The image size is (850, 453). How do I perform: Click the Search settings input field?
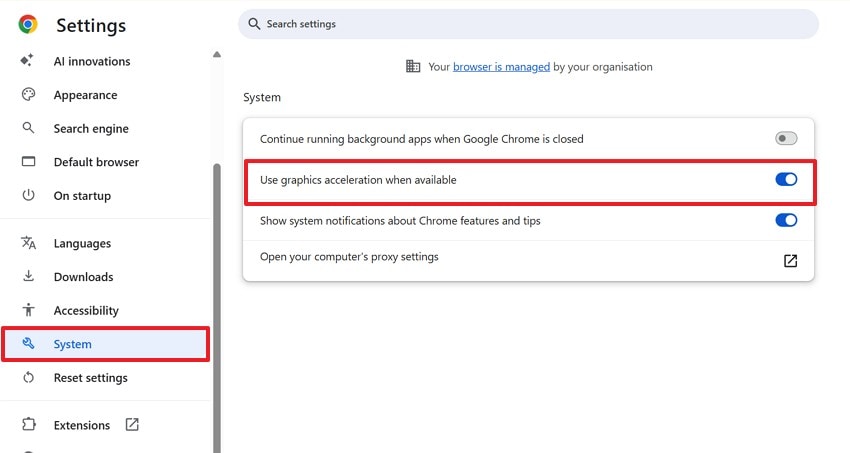[529, 24]
